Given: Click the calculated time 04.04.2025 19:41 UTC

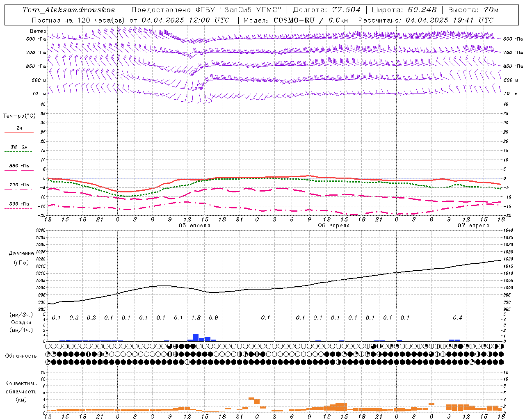Looking at the screenshot, I should pos(450,20).
